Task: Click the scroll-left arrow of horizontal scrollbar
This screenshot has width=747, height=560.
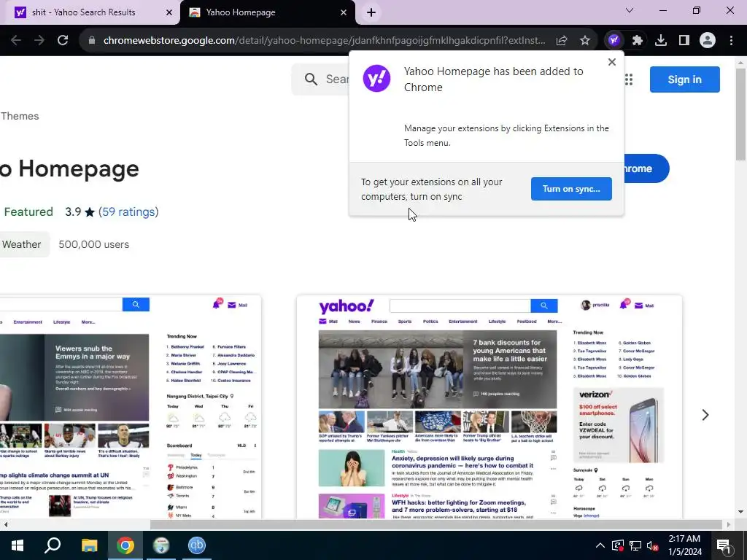Action: (x=6, y=525)
